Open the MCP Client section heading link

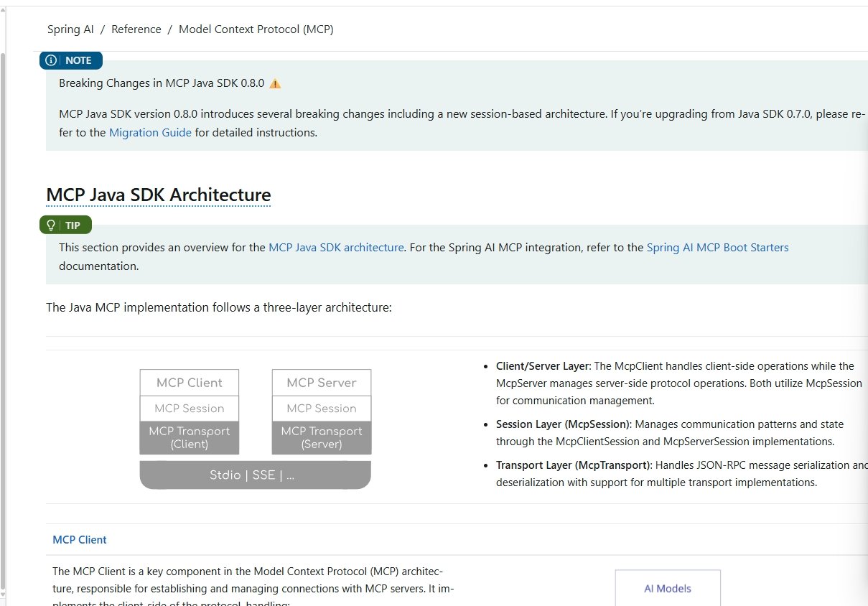80,539
